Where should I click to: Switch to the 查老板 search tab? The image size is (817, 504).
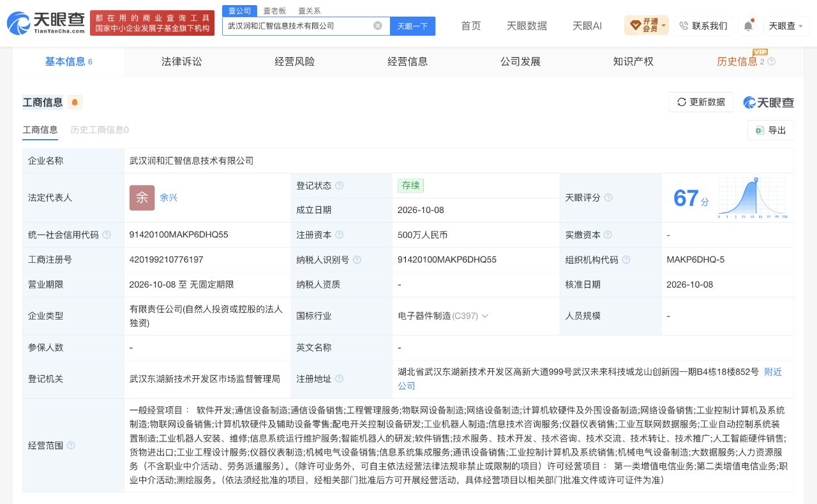point(274,11)
